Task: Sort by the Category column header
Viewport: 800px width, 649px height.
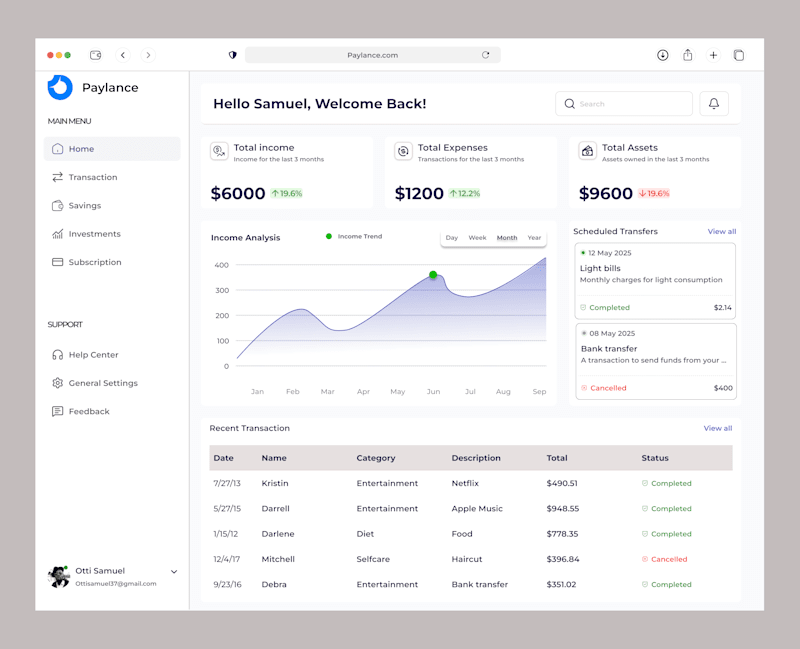Action: click(376, 458)
